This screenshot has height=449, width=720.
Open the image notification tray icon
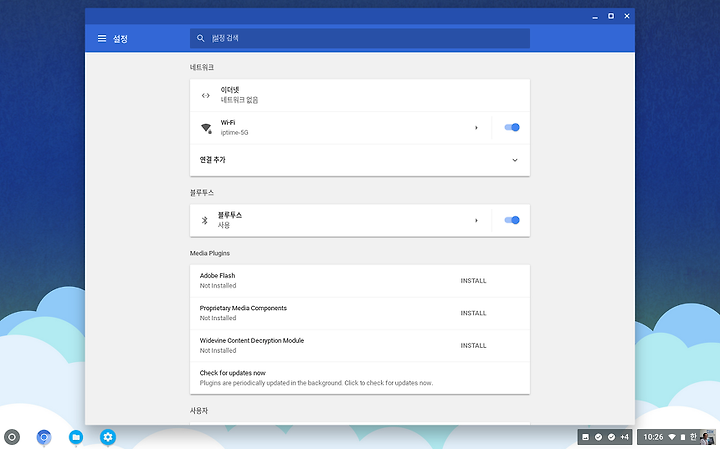pyautogui.click(x=585, y=437)
